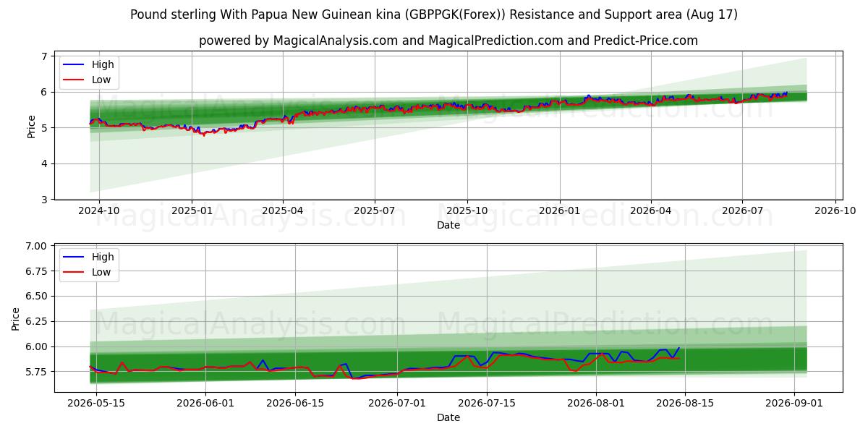868x434 pixels.
Task: Click the '6.00' price tick on lower chart
Action: 36,347
